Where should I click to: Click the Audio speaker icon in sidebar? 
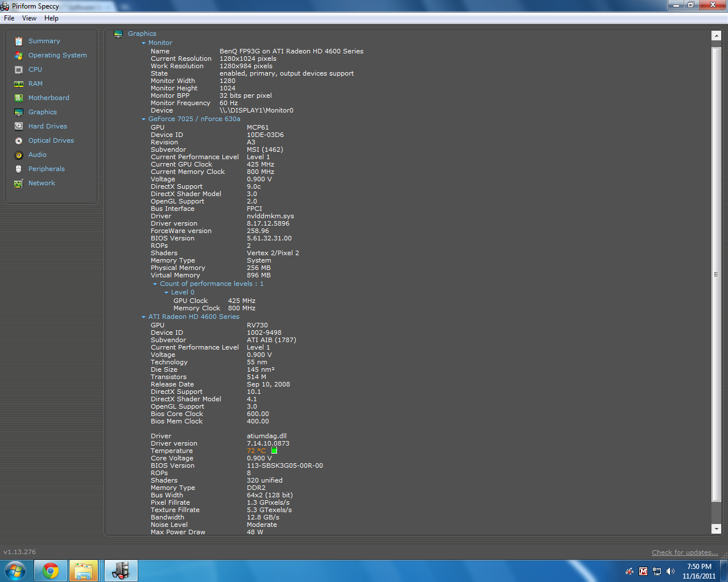click(19, 155)
